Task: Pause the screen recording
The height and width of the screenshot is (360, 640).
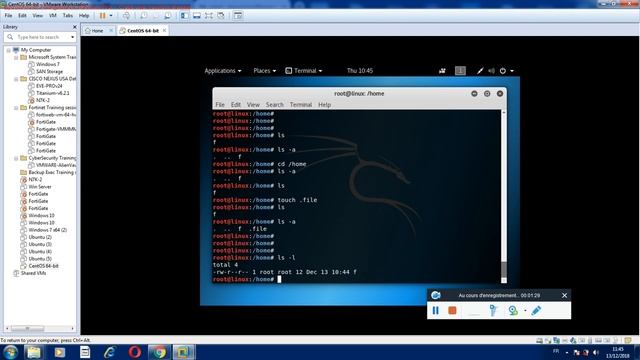Action: [x=436, y=311]
